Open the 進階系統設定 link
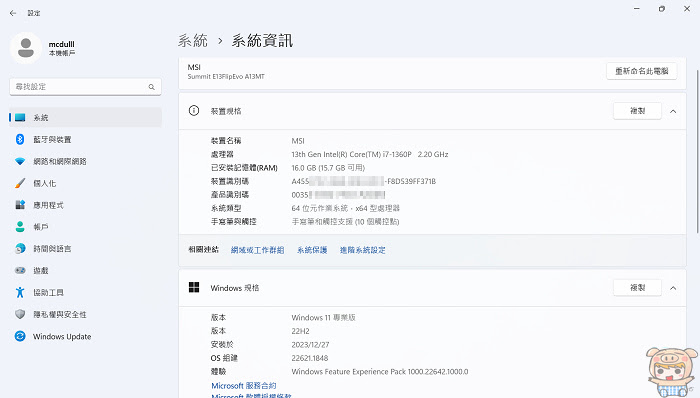The height and width of the screenshot is (398, 700). coord(362,250)
